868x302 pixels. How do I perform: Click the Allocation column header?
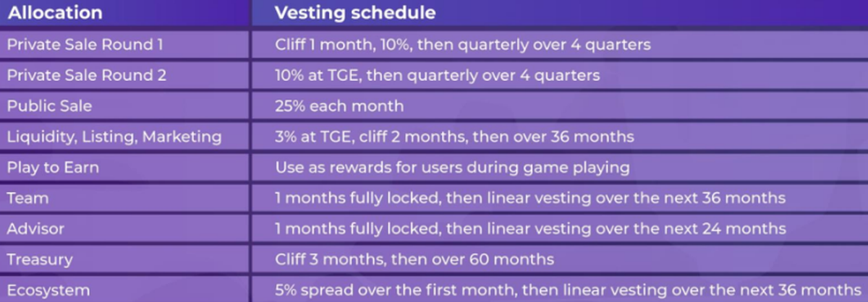pyautogui.click(x=55, y=14)
